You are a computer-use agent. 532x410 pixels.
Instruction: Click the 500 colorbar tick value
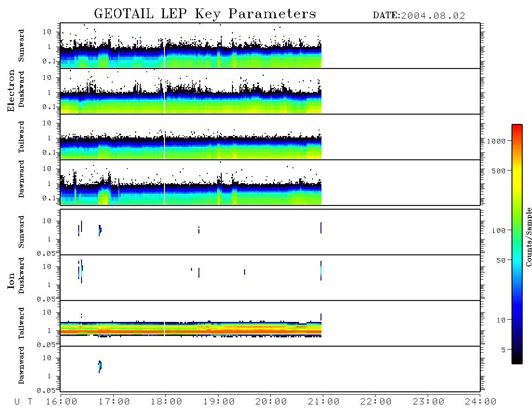pos(499,171)
